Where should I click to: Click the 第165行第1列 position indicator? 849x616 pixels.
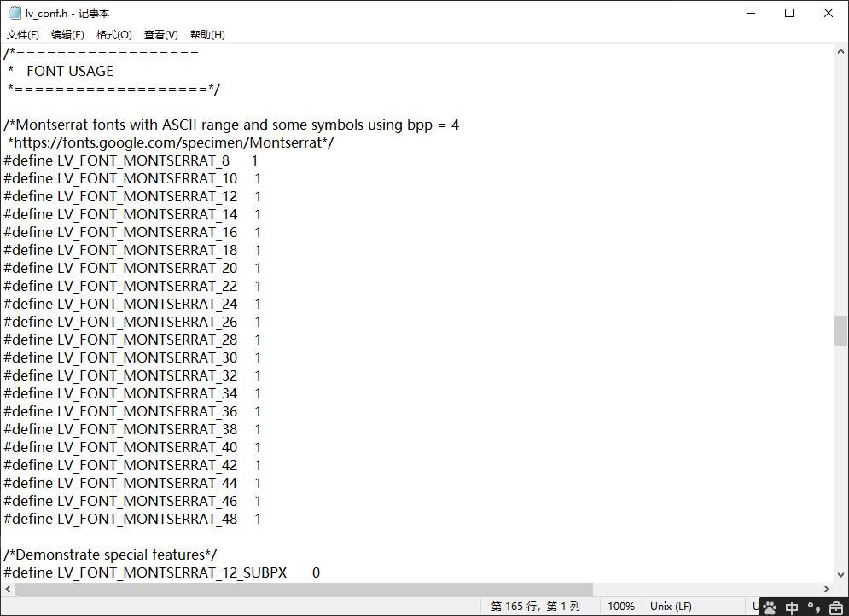pyautogui.click(x=538, y=606)
